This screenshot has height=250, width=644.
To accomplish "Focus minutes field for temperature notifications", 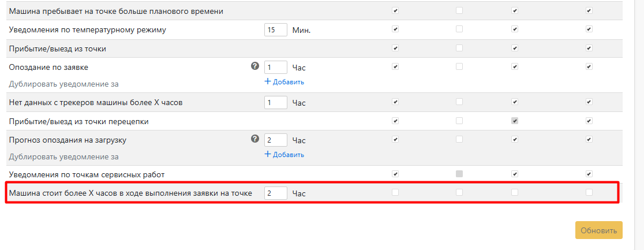I will click(x=276, y=30).
